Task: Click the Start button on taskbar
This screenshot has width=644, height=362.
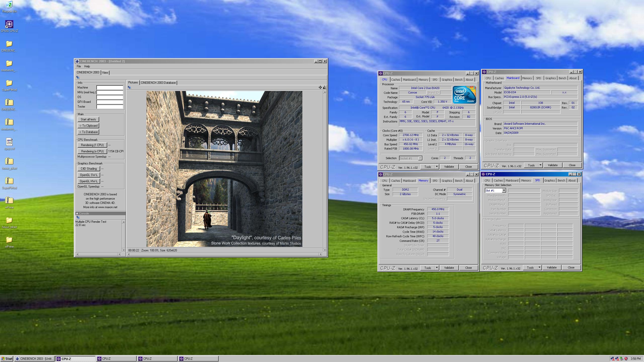Action: coord(7,359)
